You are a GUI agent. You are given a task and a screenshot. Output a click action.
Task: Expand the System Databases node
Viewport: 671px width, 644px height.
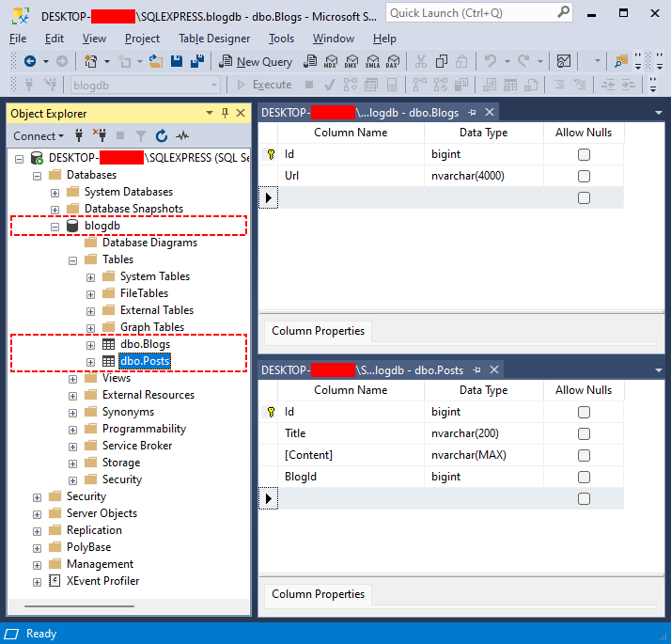(55, 193)
